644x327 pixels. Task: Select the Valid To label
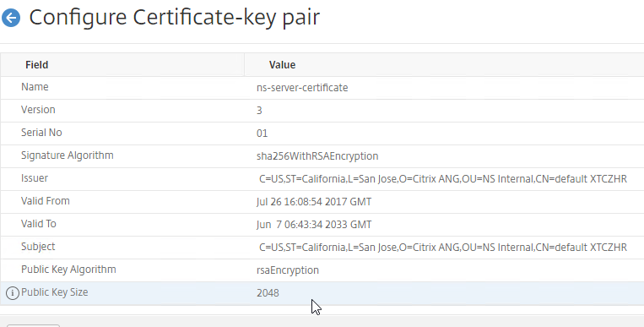coord(38,224)
